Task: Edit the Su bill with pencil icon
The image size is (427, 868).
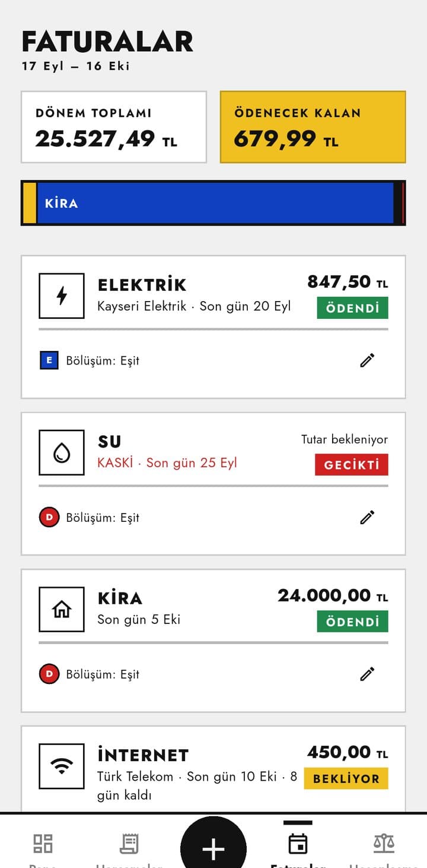Action: click(367, 517)
